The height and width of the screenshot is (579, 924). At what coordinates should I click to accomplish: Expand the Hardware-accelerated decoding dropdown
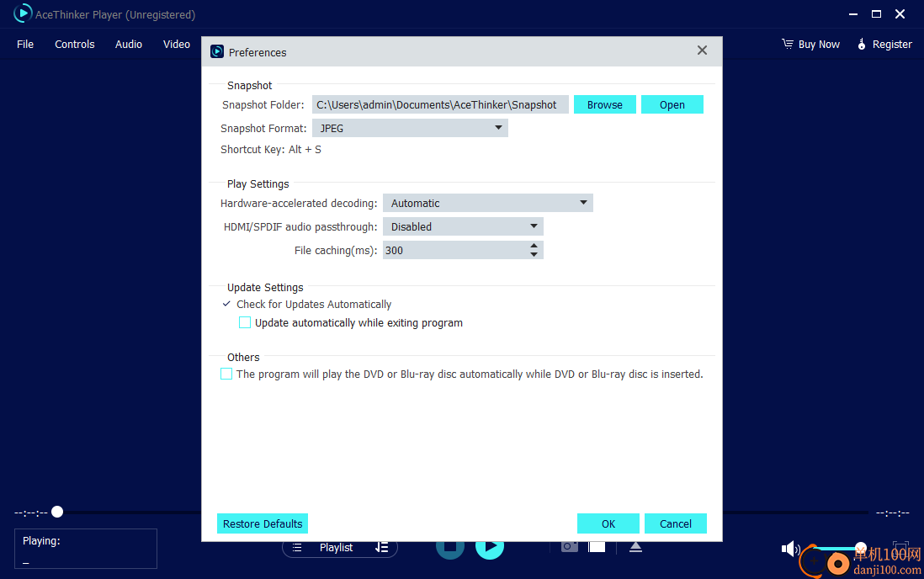pos(488,203)
